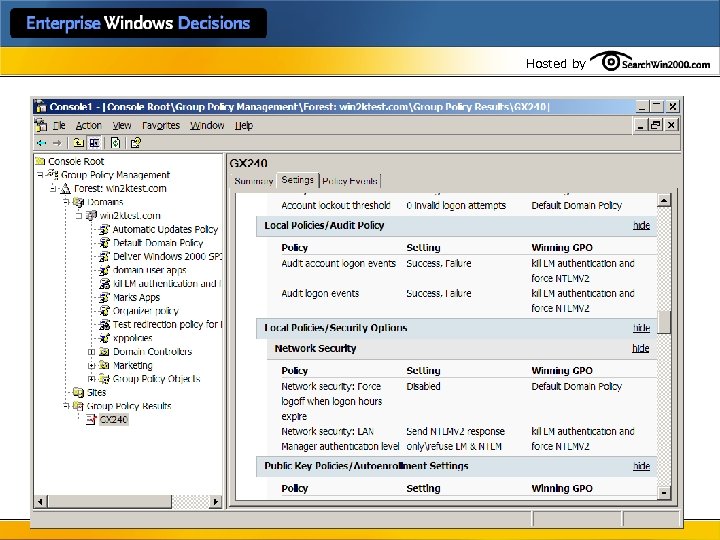The image size is (720, 540).
Task: Click the Group Policy Objects folder icon
Action: pos(104,379)
